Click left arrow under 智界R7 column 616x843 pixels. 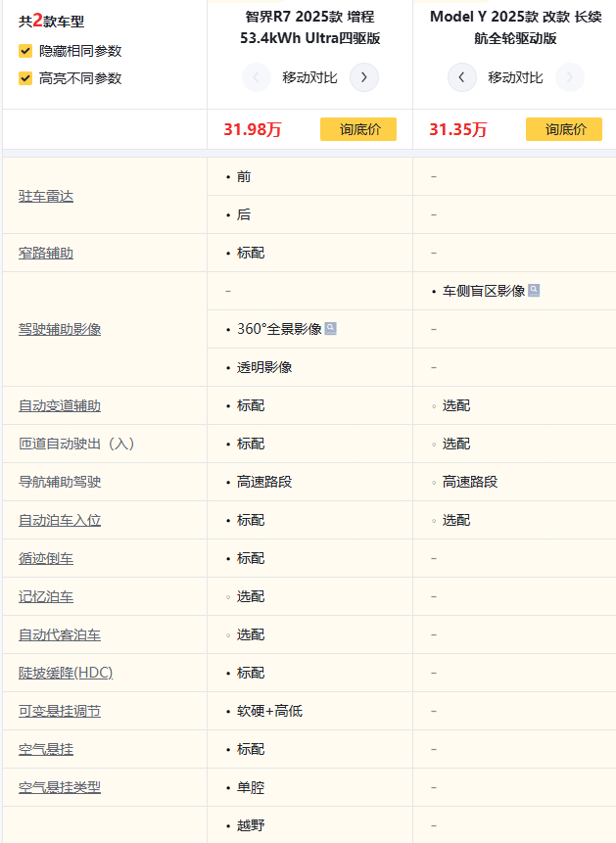click(x=256, y=77)
